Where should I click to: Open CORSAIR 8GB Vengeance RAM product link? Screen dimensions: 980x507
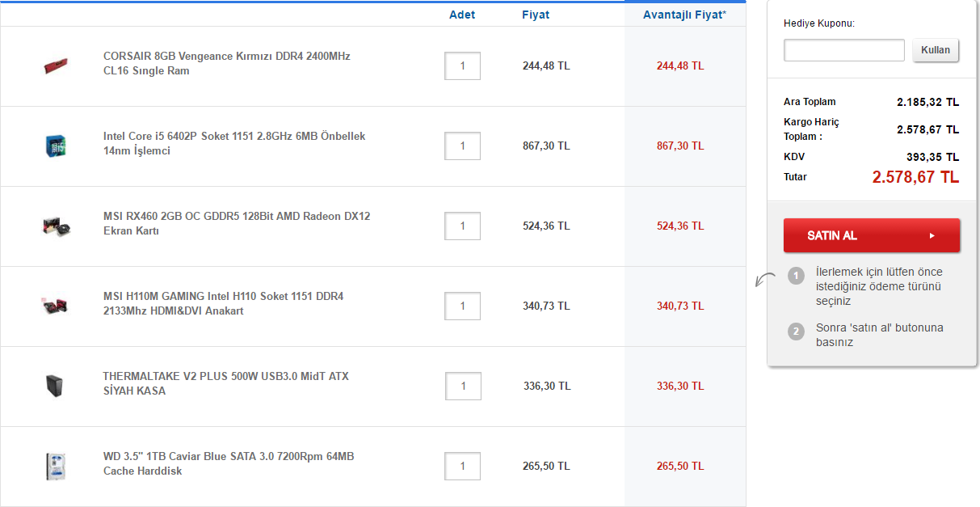(226, 63)
